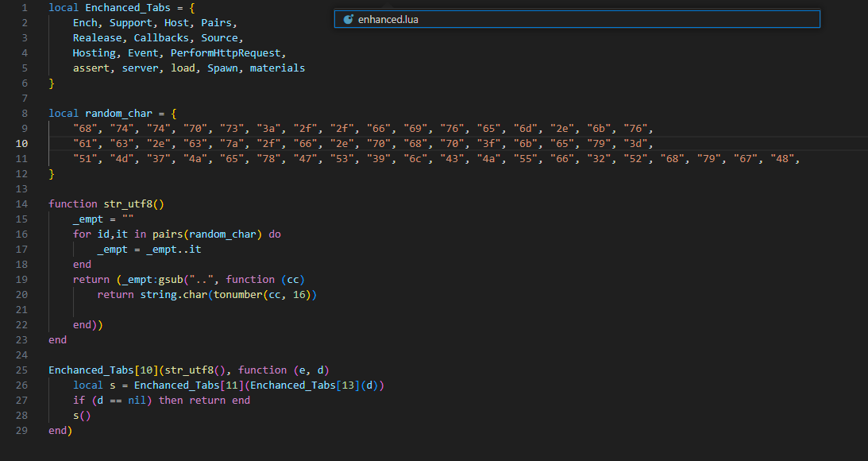Click the hex string "48"
This screenshot has width=868, height=461.
[x=782, y=158]
